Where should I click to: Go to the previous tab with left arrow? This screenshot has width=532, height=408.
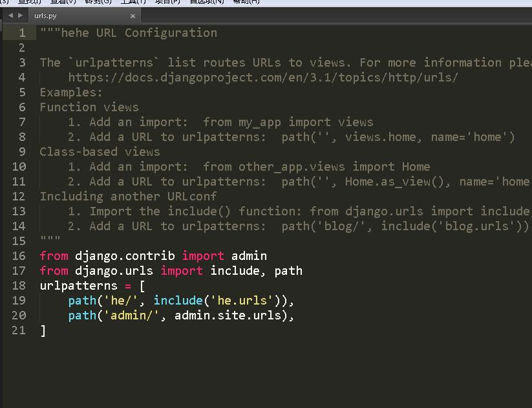click(x=10, y=16)
